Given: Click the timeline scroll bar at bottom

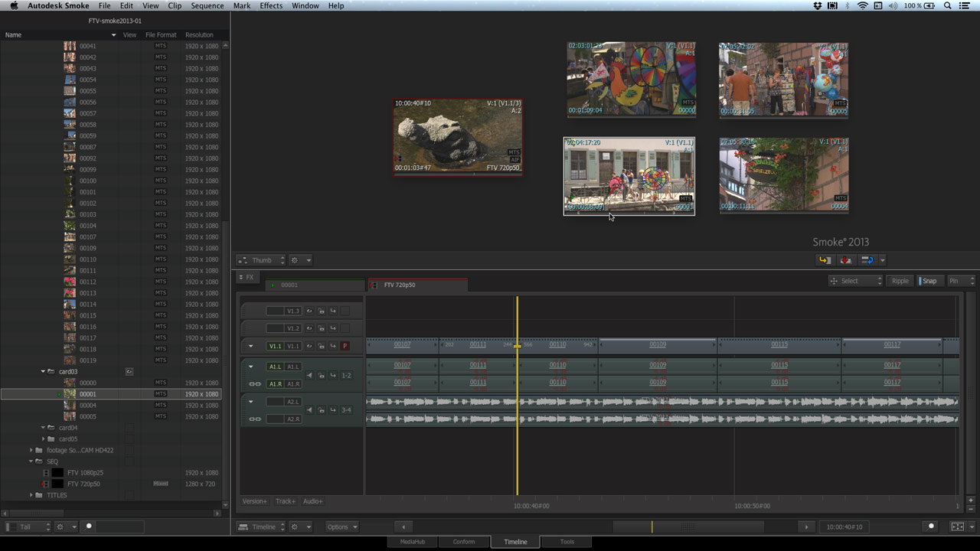Looking at the screenshot, I should [688, 527].
